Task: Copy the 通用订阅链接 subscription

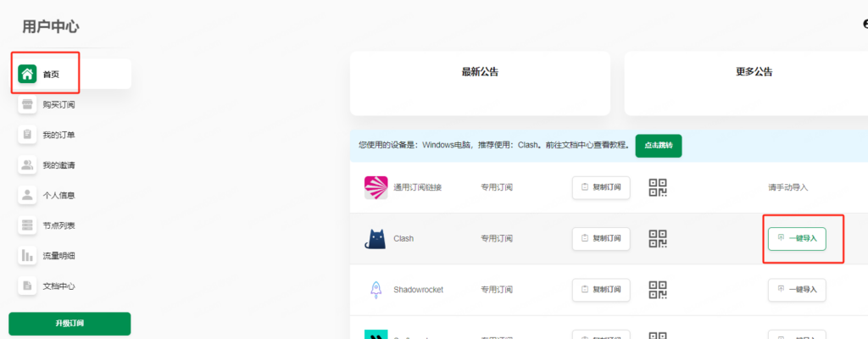Action: pos(601,187)
